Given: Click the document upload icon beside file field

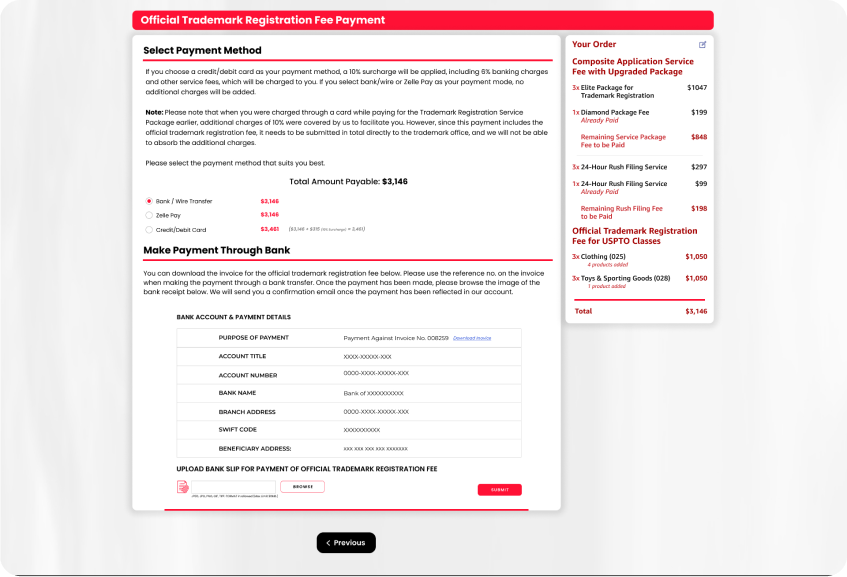Looking at the screenshot, I should (183, 487).
